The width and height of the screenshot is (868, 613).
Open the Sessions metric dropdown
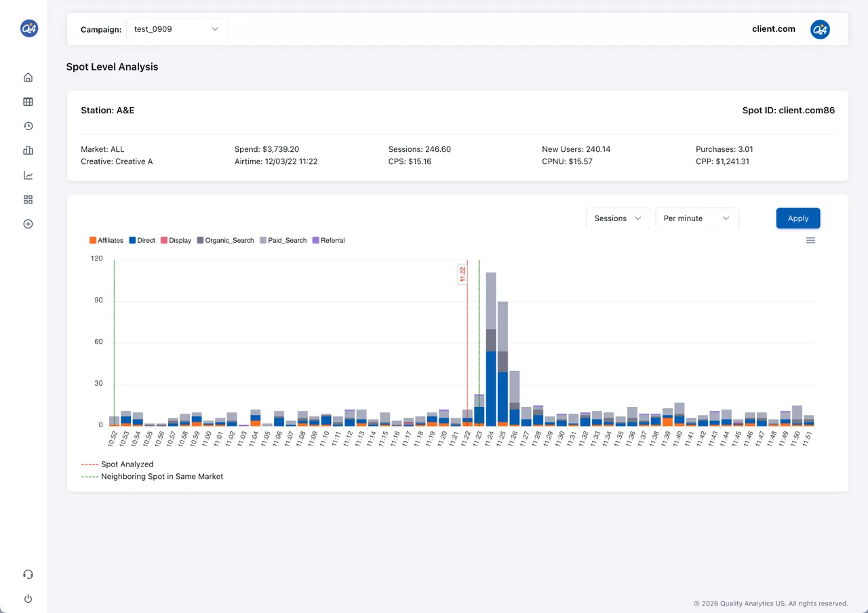click(x=618, y=218)
